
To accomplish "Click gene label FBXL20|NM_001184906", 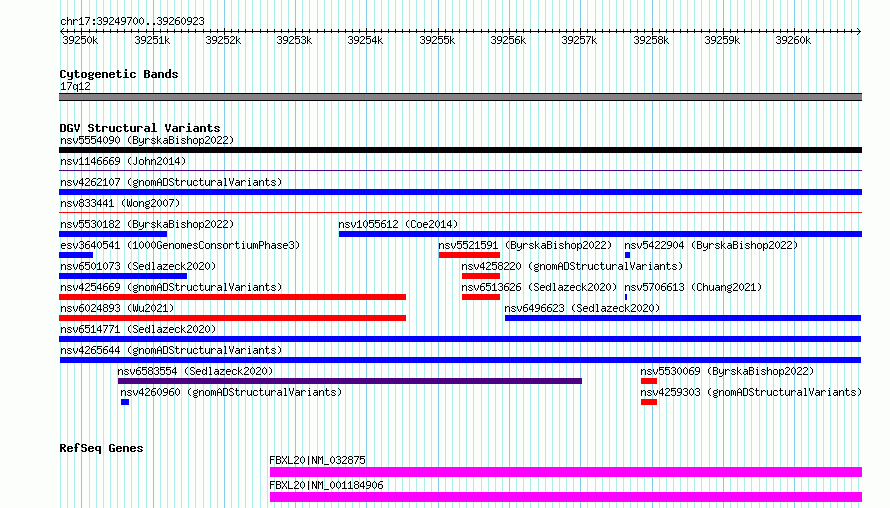I will point(326,485).
